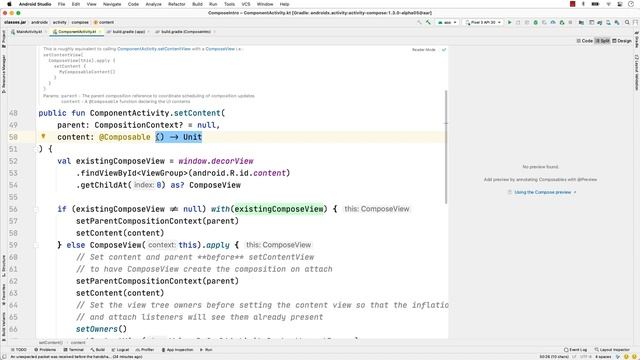Open 'Using the Compose preview' link
This screenshot has height=360, width=640.
point(542,192)
